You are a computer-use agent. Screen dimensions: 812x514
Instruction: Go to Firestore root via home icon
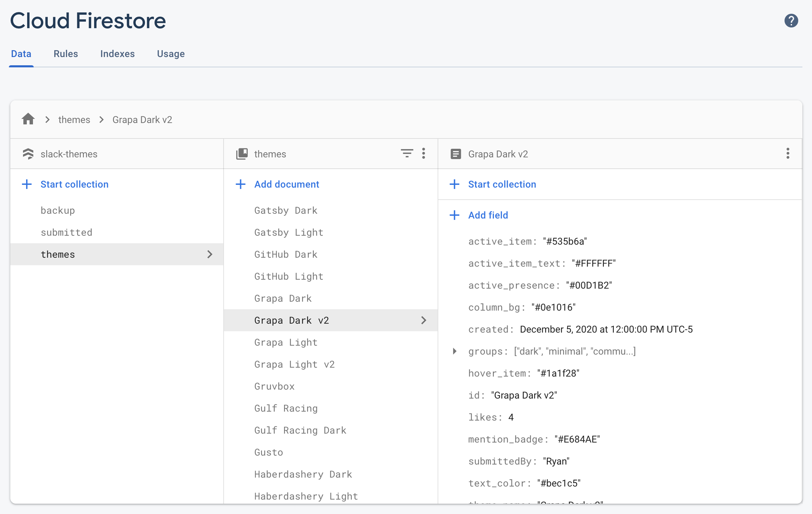28,119
